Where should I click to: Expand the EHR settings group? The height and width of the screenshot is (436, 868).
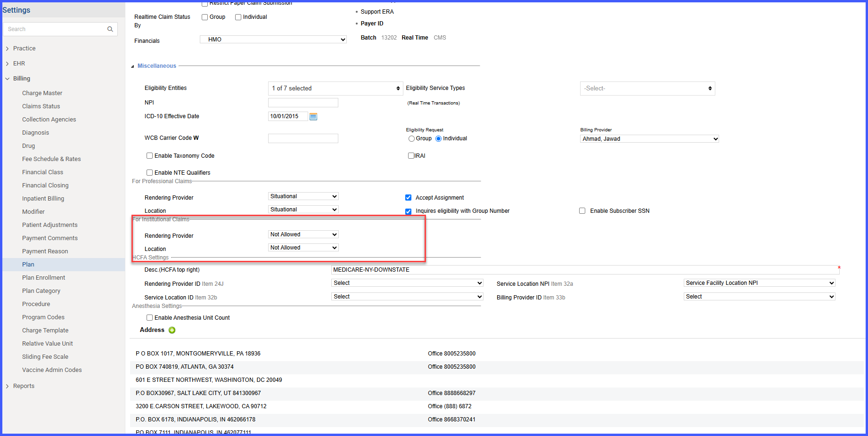pos(7,64)
